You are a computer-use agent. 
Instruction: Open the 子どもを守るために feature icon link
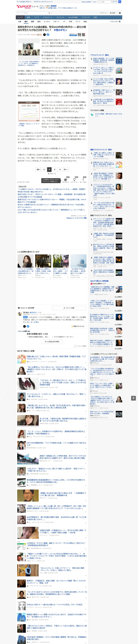[x=92, y=115]
